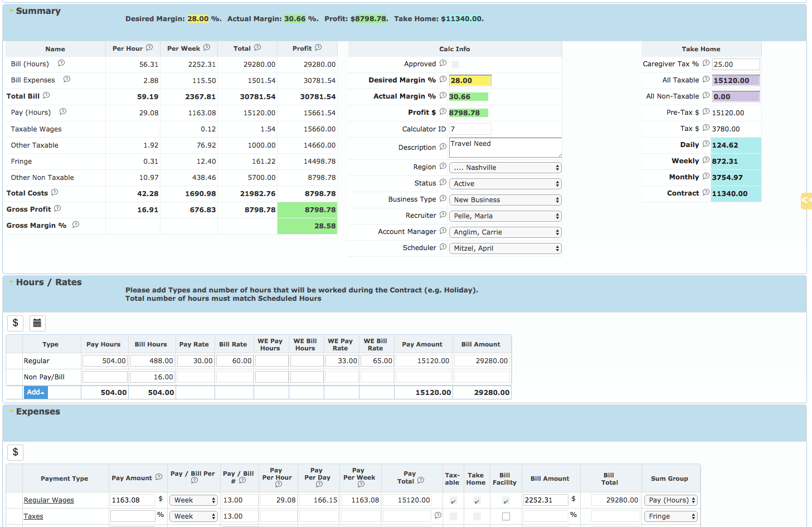Click the Regular row WE Pay Rate field
The height and width of the screenshot is (527, 812).
pos(342,361)
